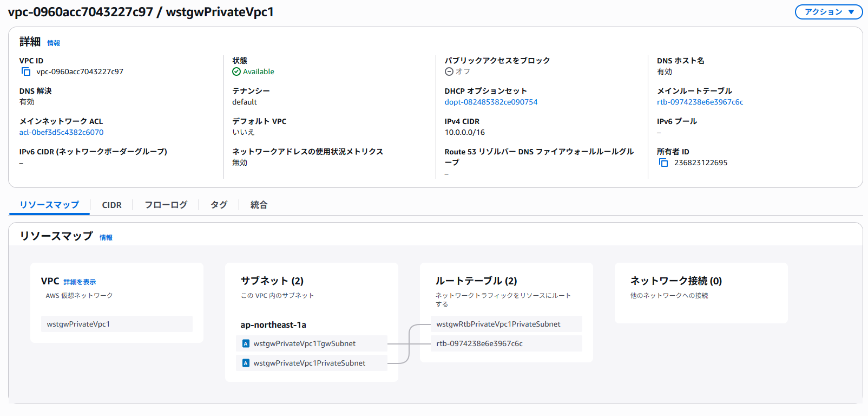
Task: Click the green Available status check icon
Action: pyautogui.click(x=236, y=71)
